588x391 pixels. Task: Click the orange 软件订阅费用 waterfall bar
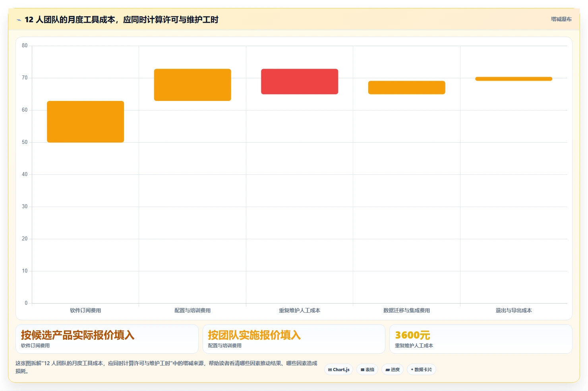(85, 122)
